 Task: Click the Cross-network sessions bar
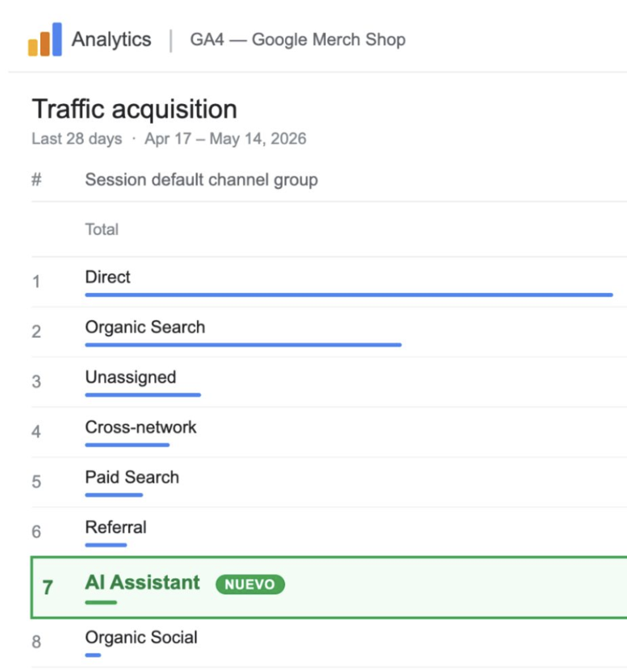pos(127,445)
